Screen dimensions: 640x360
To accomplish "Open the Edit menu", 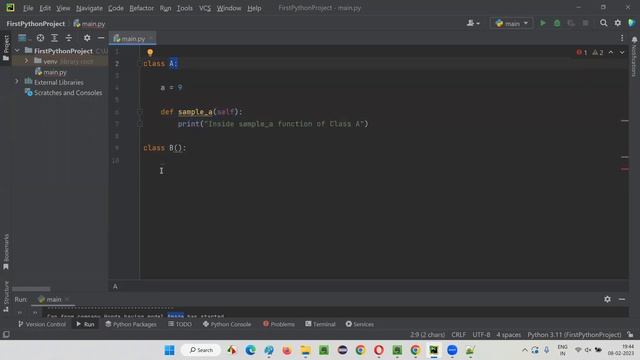I will pos(45,8).
